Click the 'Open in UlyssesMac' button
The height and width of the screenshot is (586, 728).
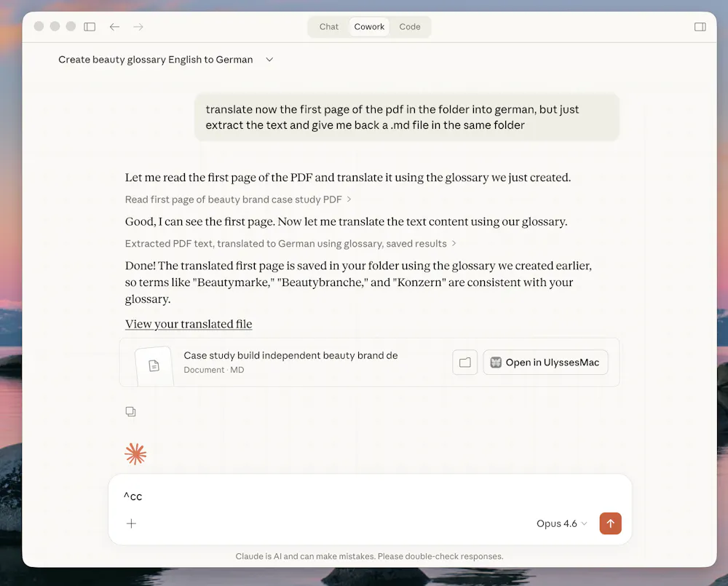click(545, 363)
